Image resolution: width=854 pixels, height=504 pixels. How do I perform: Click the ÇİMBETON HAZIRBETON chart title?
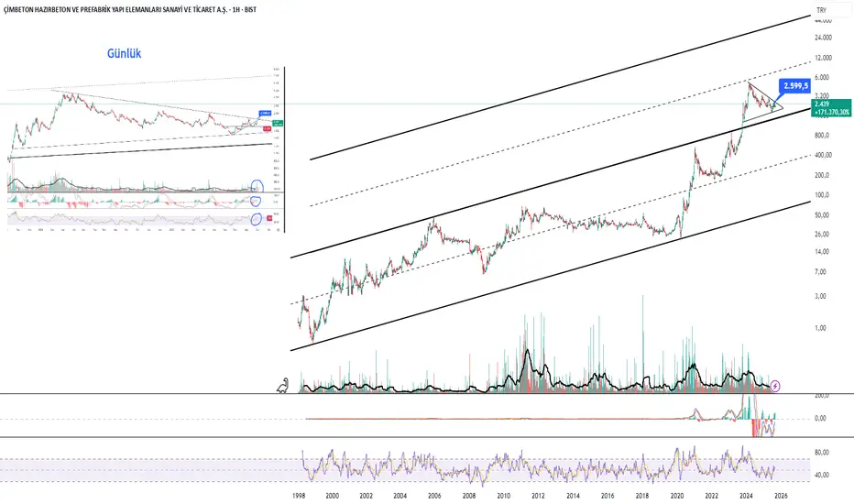pyautogui.click(x=130, y=9)
